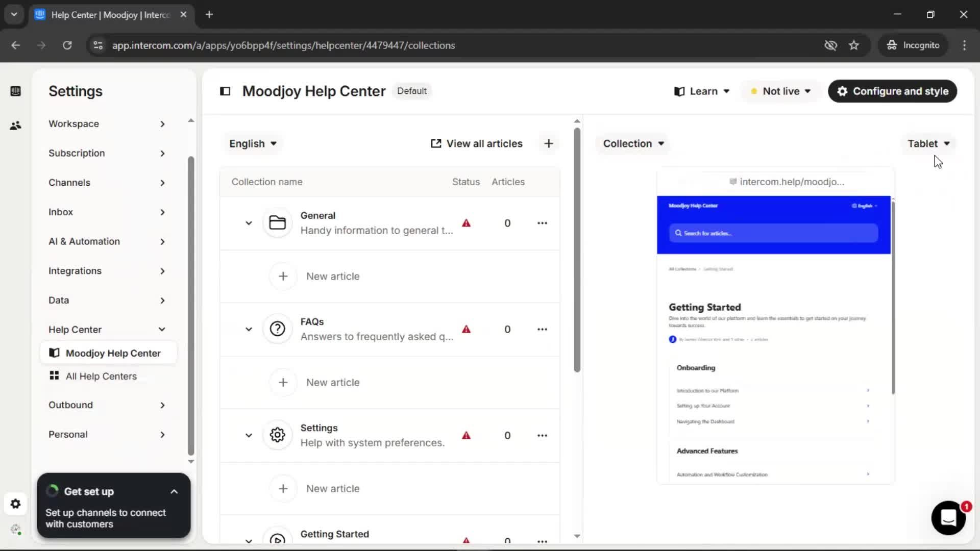
Task: Open the Contacts people icon in left rail
Action: (x=15, y=125)
